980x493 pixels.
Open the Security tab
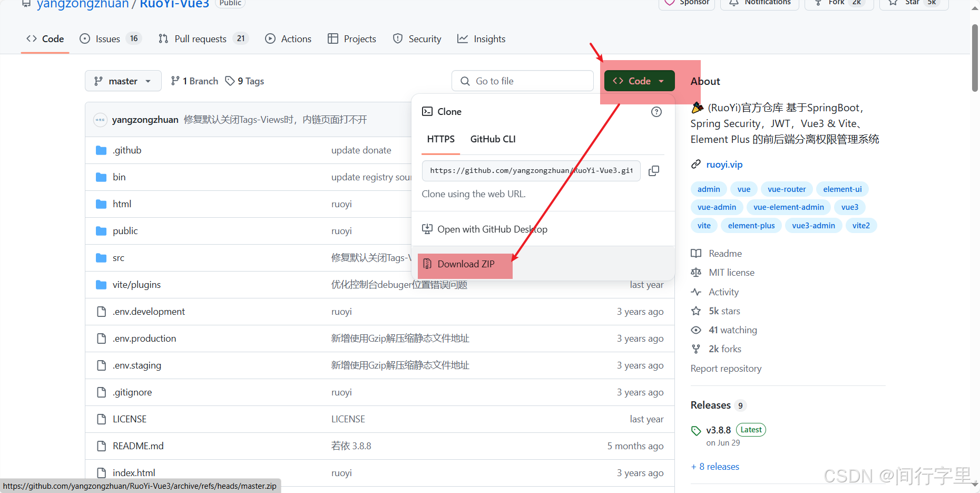point(417,39)
